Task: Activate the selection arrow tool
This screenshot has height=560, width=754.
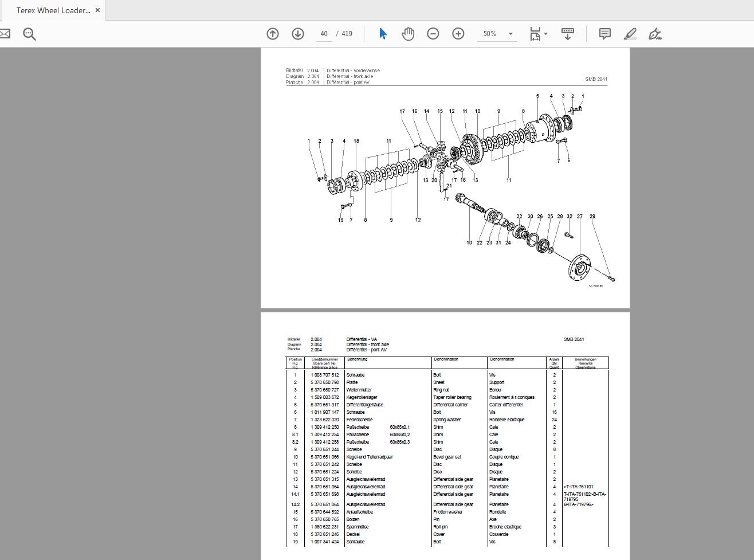Action: click(382, 34)
